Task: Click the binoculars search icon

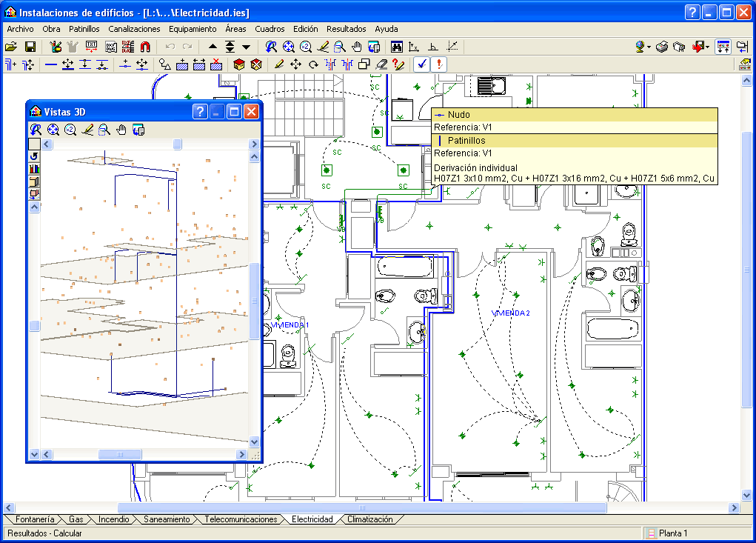Action: click(x=396, y=47)
